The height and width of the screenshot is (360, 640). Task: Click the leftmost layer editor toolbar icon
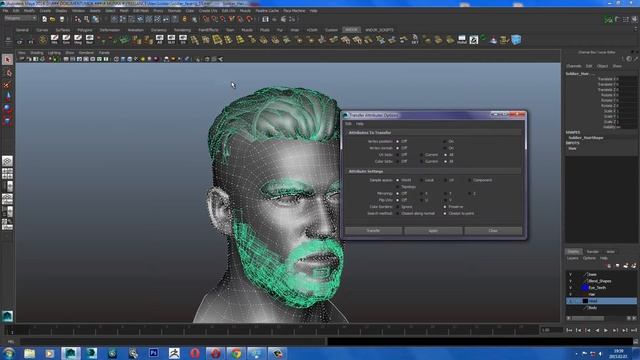tap(609, 266)
